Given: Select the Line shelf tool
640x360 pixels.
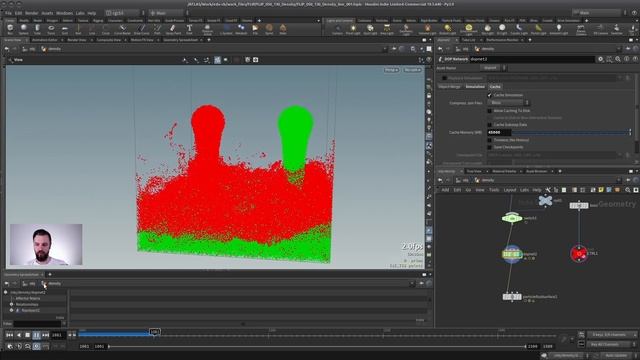Looking at the screenshot, I should pyautogui.click(x=92, y=29).
